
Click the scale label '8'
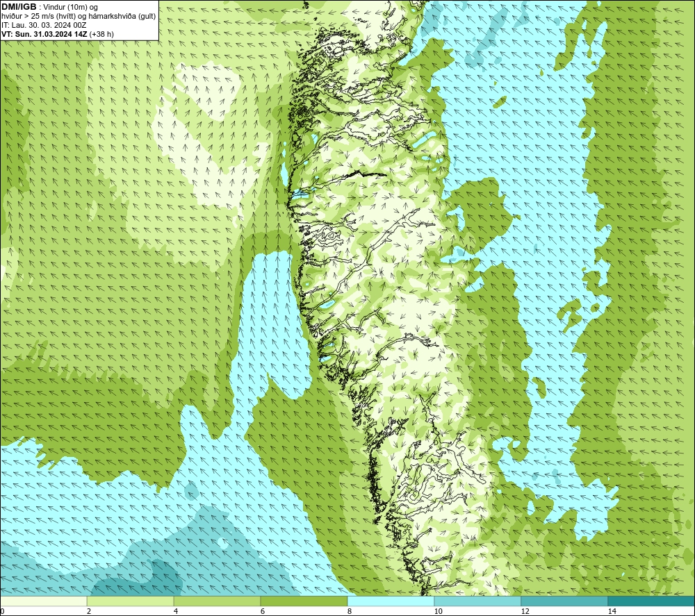coord(350,611)
